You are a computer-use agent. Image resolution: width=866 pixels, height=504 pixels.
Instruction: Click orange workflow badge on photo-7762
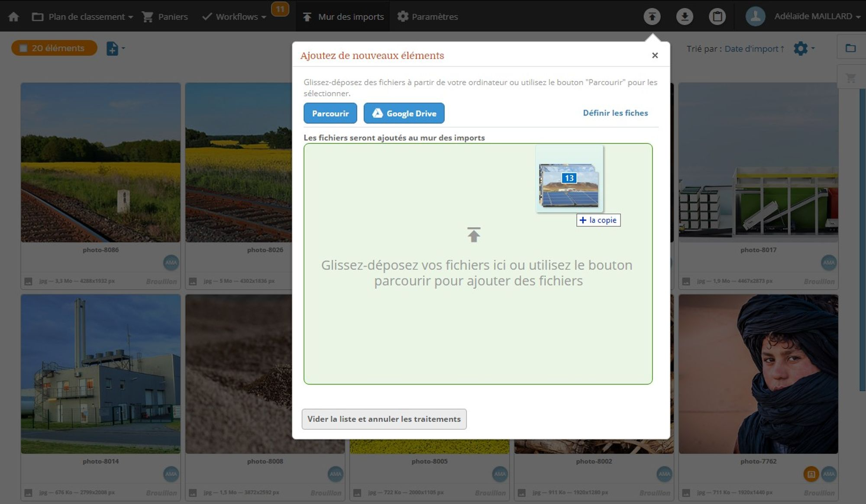pyautogui.click(x=811, y=474)
